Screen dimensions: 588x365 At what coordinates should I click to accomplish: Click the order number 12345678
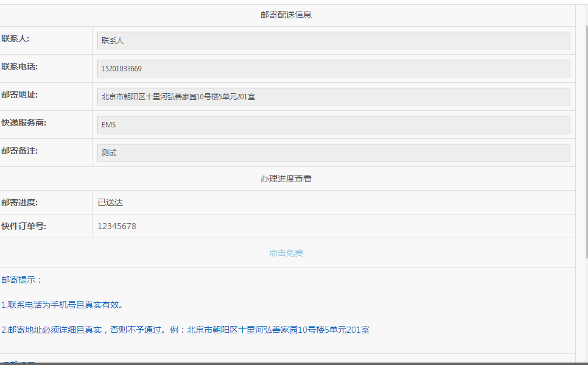tap(117, 226)
